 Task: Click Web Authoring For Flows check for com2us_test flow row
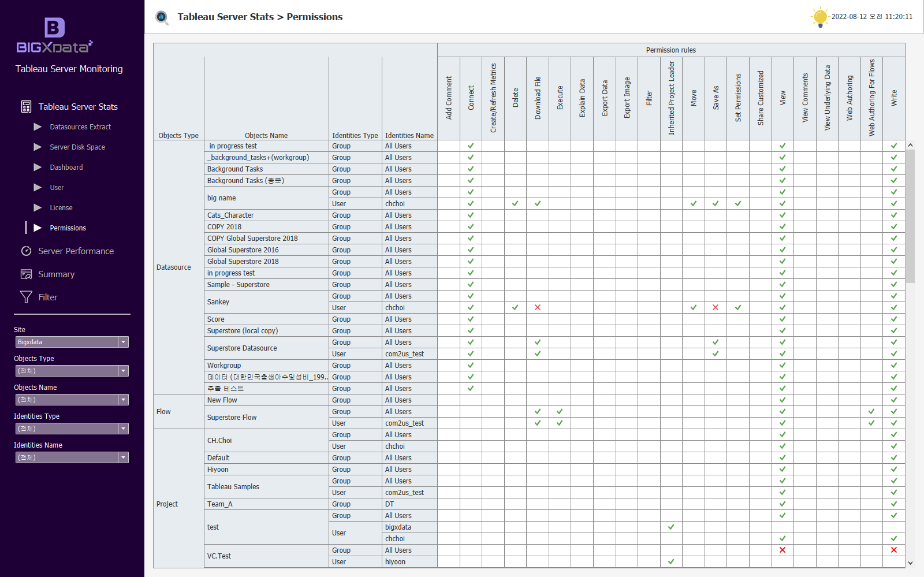coord(871,423)
